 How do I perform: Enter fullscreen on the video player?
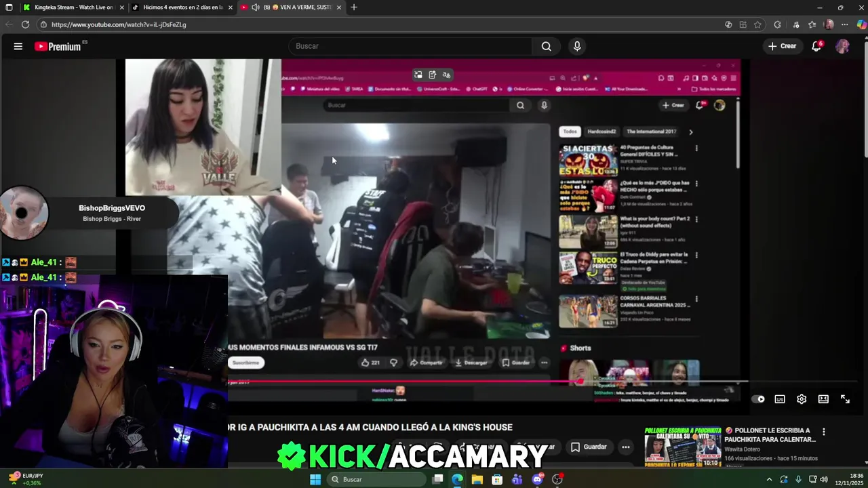[x=845, y=399]
